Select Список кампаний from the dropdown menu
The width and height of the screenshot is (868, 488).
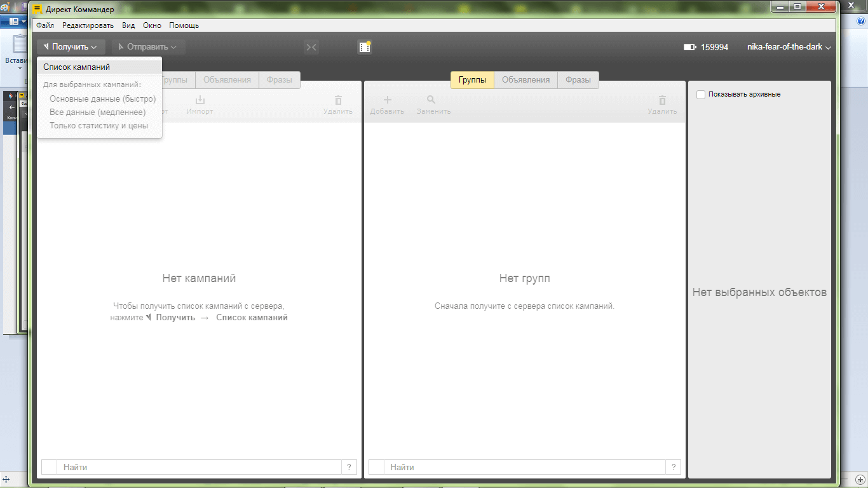pyautogui.click(x=76, y=67)
